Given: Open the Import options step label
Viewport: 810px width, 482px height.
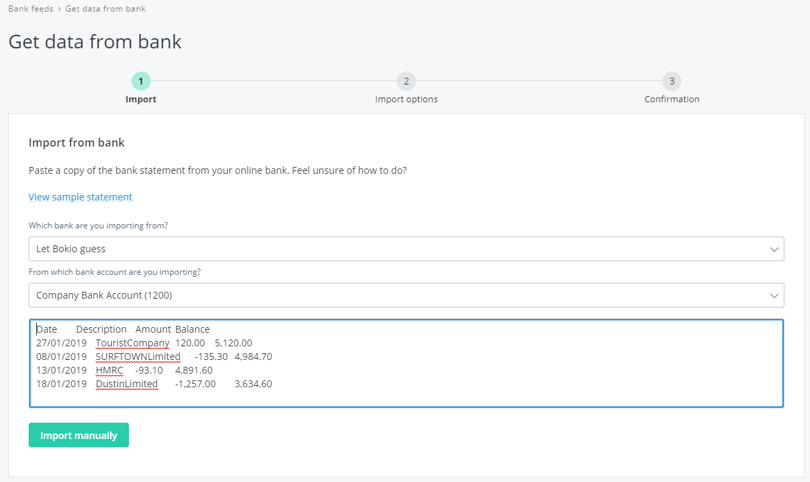Looking at the screenshot, I should point(406,99).
